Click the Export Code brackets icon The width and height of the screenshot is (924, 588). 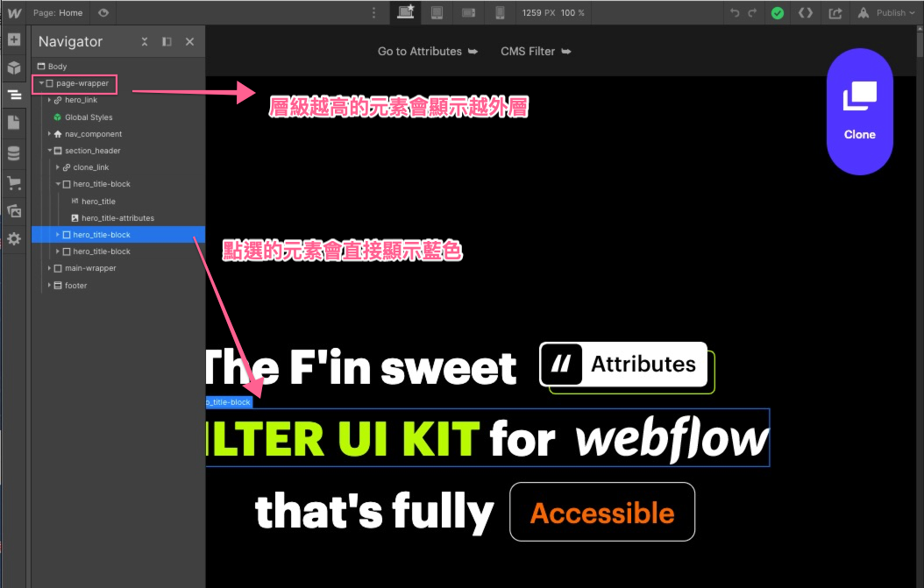tap(805, 13)
